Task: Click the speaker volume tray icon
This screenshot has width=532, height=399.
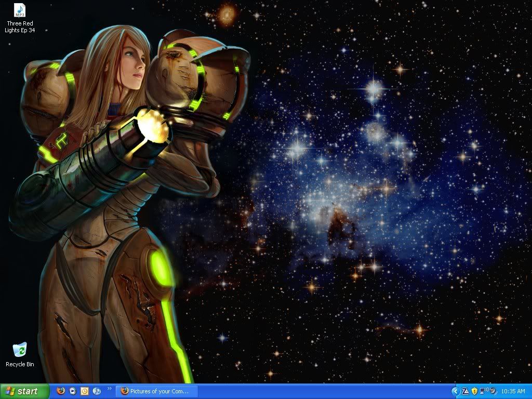Action: (x=493, y=391)
